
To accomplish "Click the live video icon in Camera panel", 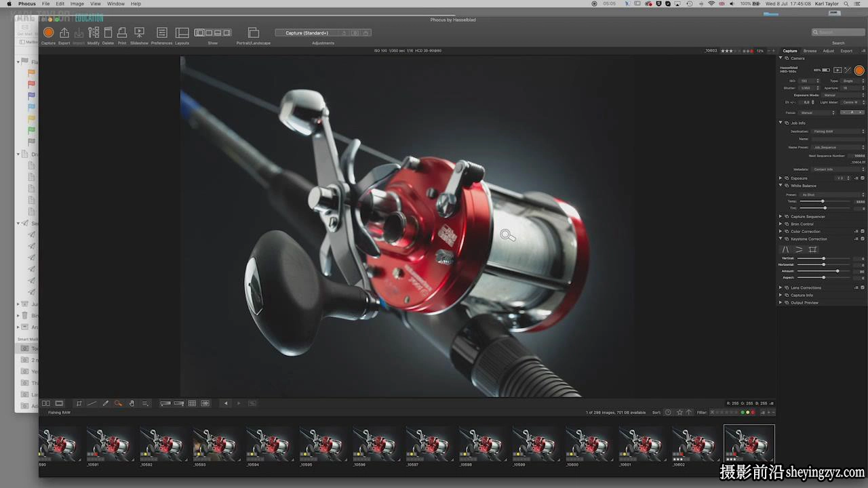I will (x=837, y=70).
